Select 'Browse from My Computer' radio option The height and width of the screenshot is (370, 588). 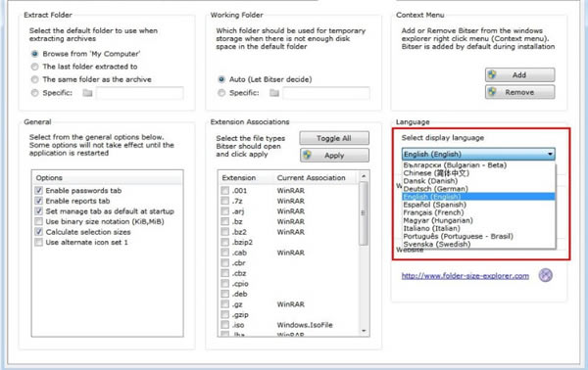pyautogui.click(x=34, y=54)
